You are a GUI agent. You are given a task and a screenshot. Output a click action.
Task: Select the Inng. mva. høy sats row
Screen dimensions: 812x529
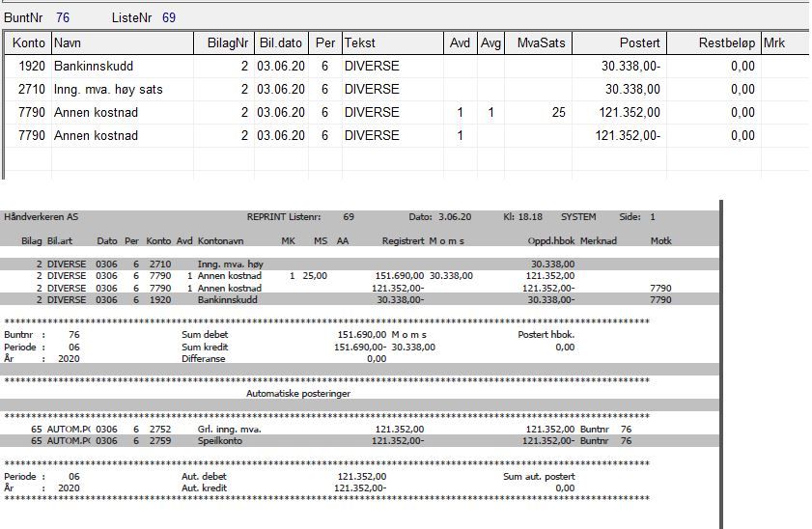click(x=406, y=90)
